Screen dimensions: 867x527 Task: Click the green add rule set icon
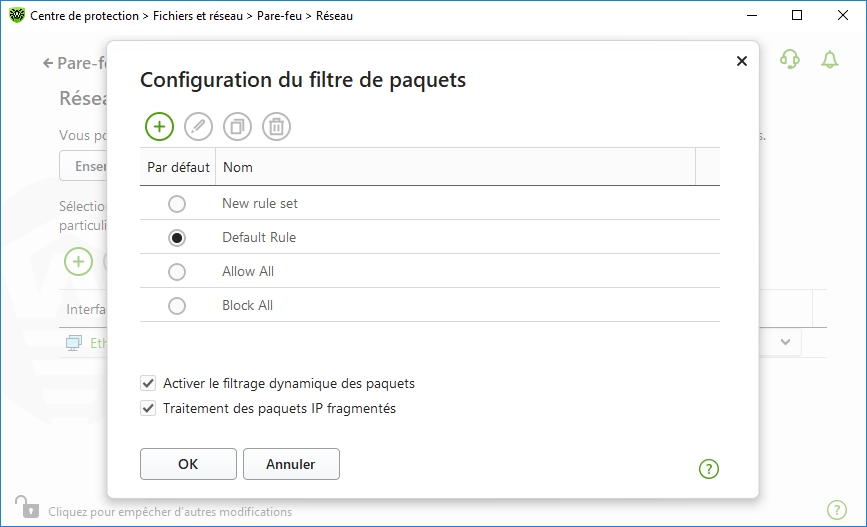click(x=159, y=126)
